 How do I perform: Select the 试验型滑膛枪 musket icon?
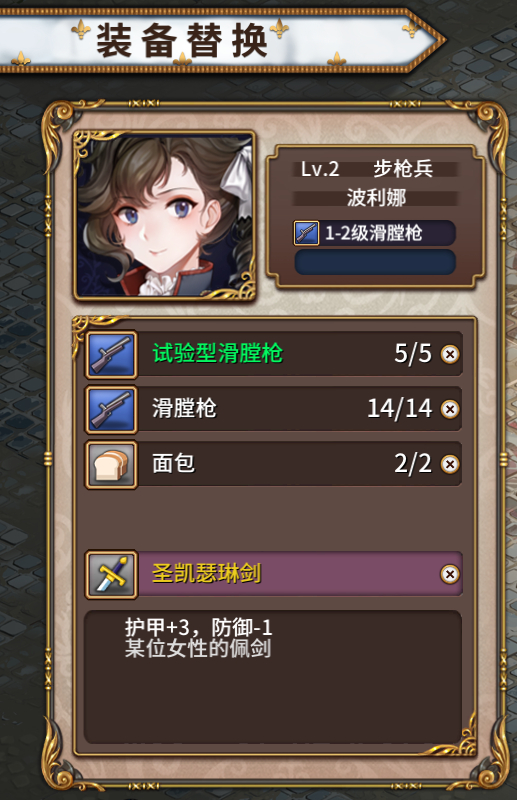point(111,355)
